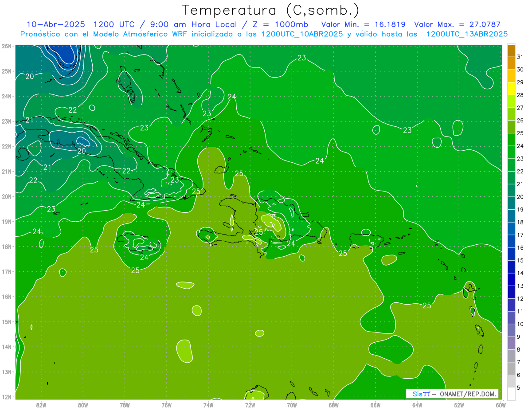Click the "66W" longitude axis label
The width and height of the screenshot is (532, 411).
pyautogui.click(x=376, y=405)
